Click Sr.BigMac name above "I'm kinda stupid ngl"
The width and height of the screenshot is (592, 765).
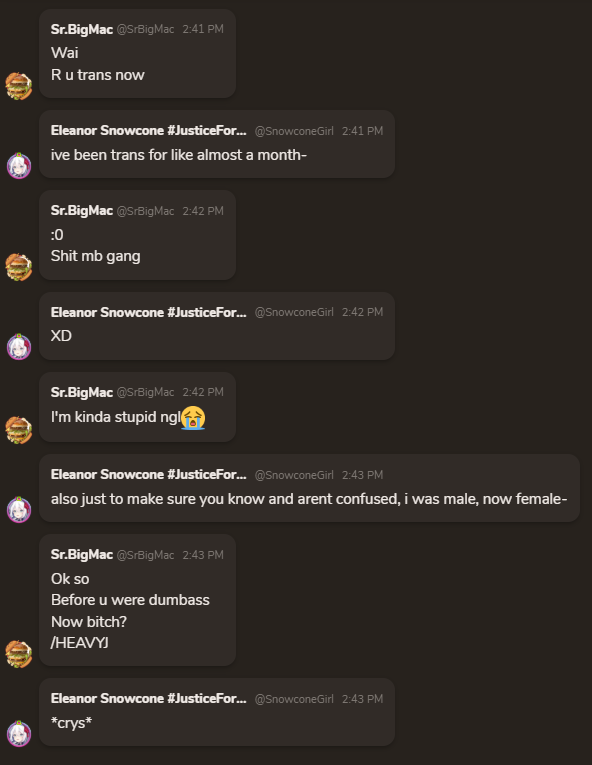(82, 392)
